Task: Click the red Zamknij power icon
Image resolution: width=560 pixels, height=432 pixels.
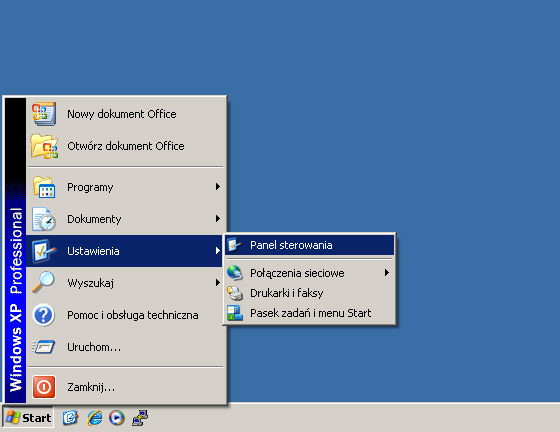Action: click(x=44, y=387)
